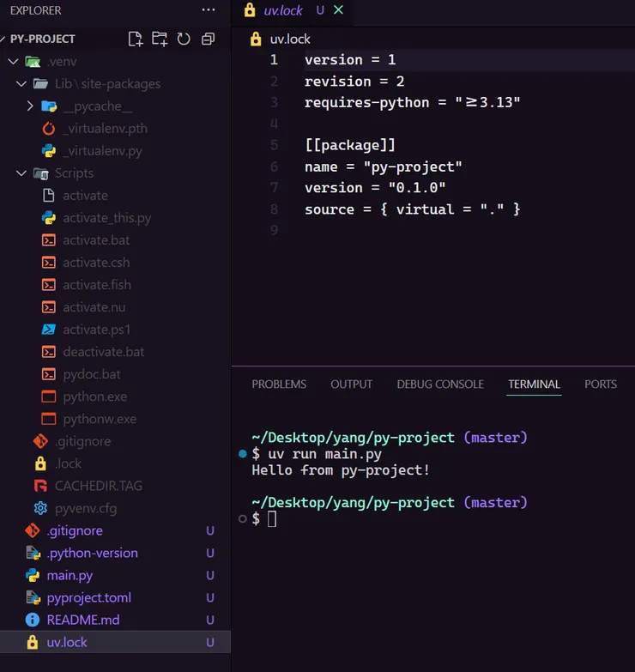Viewport: 635px width, 672px height.
Task: Open _virtualenv.py file
Action: click(102, 151)
